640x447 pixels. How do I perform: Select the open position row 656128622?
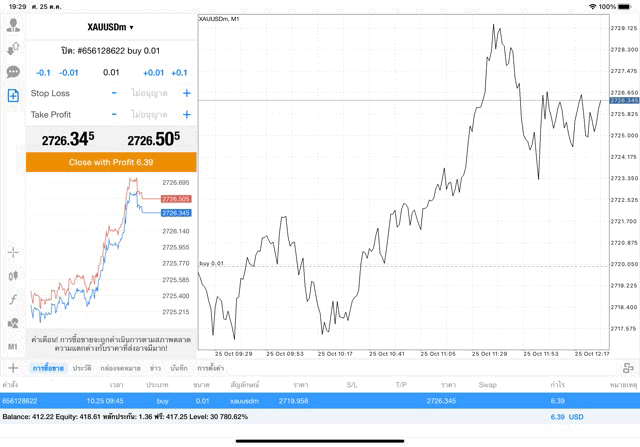pyautogui.click(x=300, y=400)
